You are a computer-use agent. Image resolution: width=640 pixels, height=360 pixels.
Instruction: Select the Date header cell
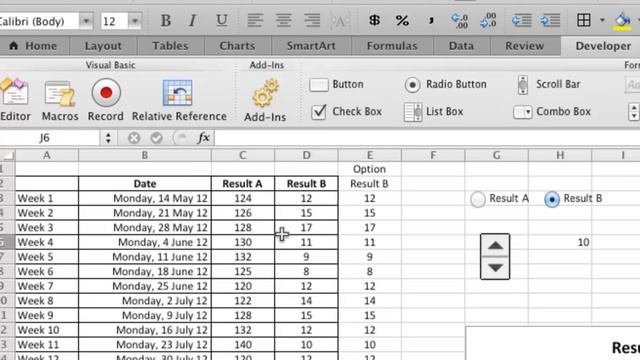click(x=145, y=184)
